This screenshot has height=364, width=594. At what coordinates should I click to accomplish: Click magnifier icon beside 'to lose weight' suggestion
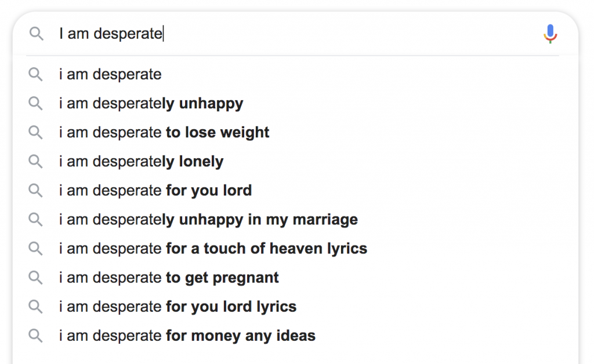tap(35, 132)
